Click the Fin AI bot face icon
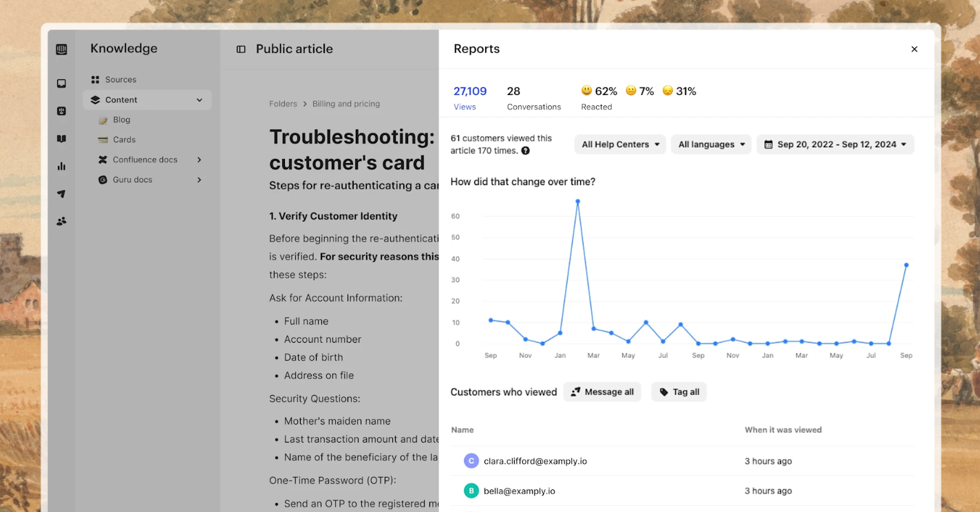The image size is (980, 512). [61, 111]
